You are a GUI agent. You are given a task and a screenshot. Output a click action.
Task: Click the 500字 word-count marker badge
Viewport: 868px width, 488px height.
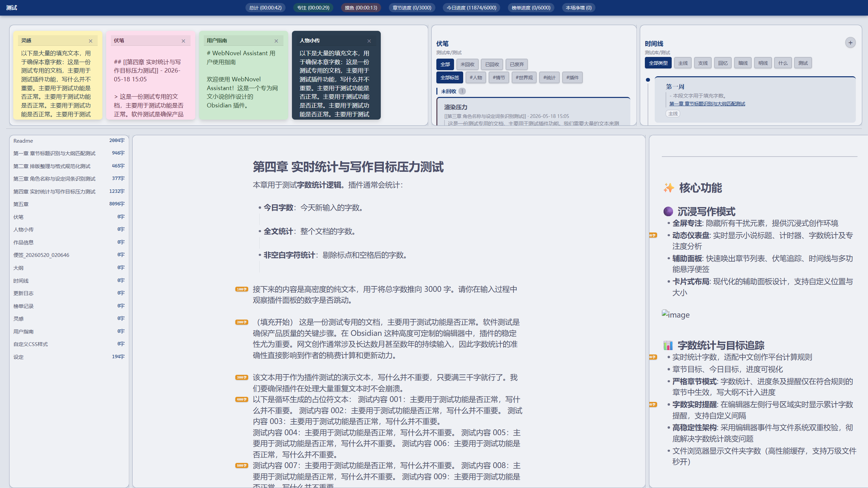click(242, 465)
